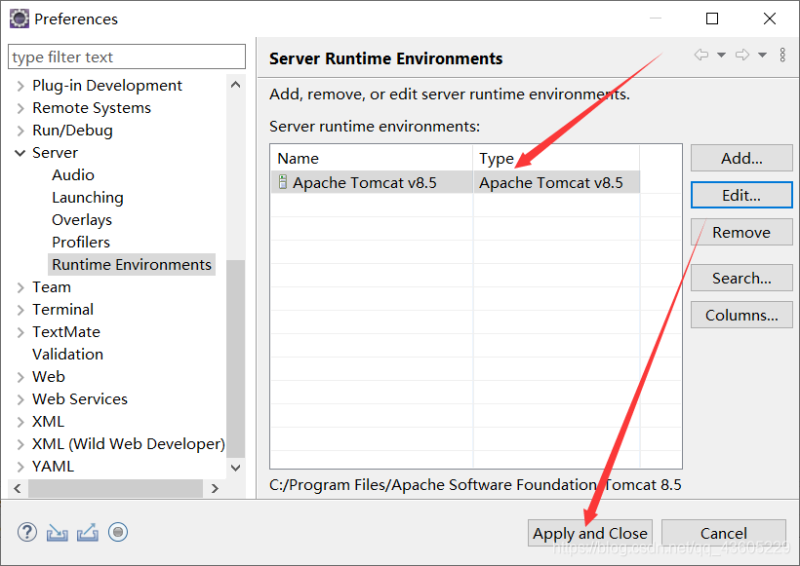
Task: Click the Apache Tomcat server icon in the row
Action: coord(283,182)
